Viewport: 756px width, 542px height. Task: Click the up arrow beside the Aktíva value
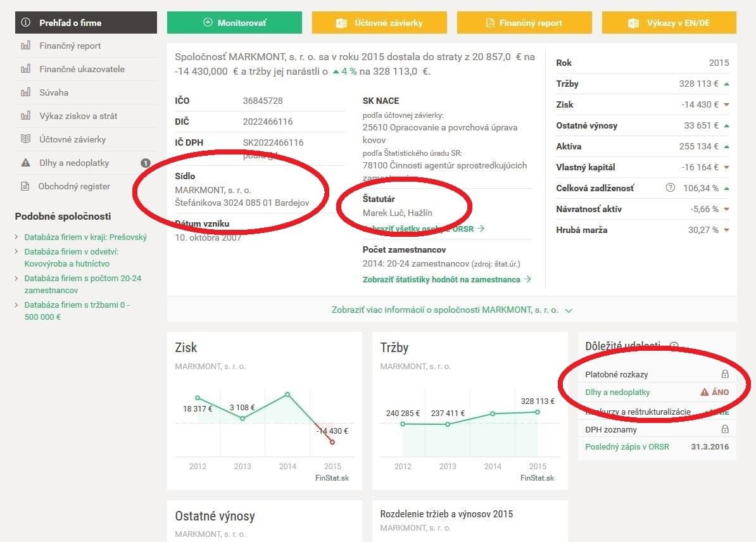[x=727, y=147]
